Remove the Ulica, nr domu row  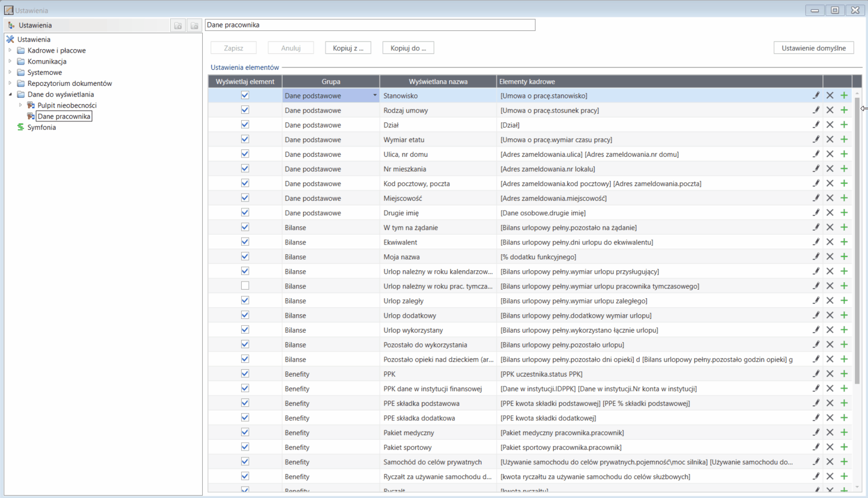[830, 154]
